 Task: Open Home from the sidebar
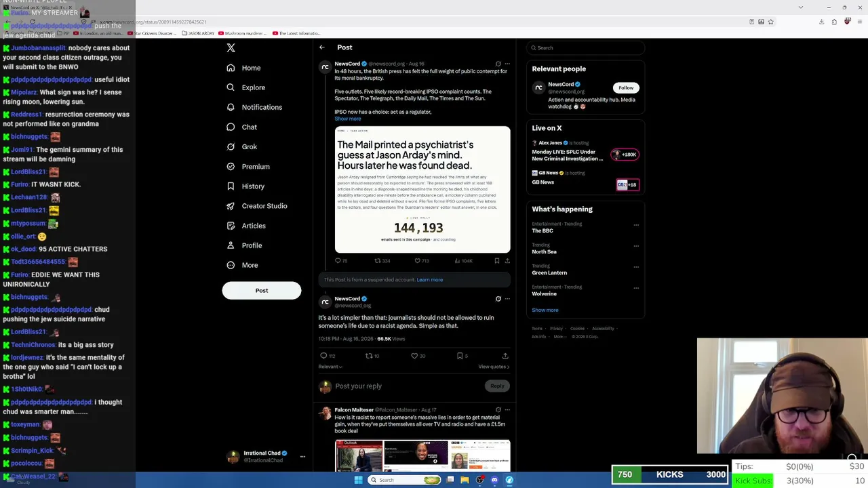pyautogui.click(x=243, y=68)
